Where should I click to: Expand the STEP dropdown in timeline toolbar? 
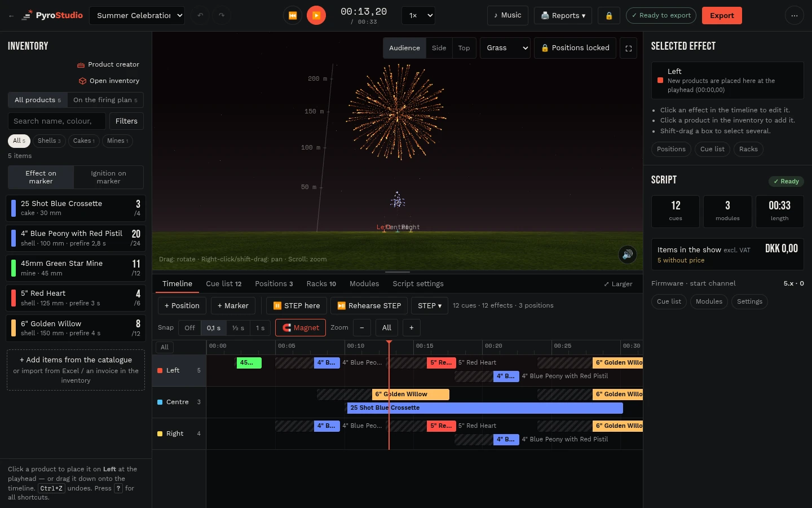point(430,306)
